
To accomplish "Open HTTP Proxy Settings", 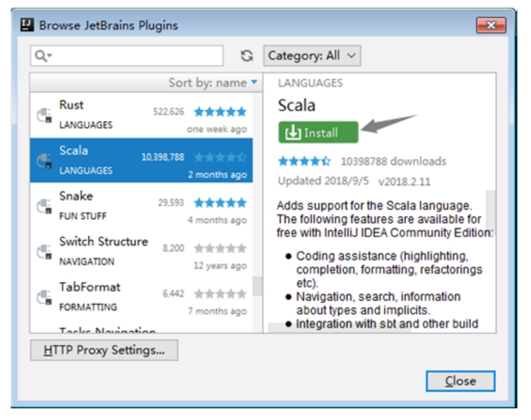I will point(104,350).
